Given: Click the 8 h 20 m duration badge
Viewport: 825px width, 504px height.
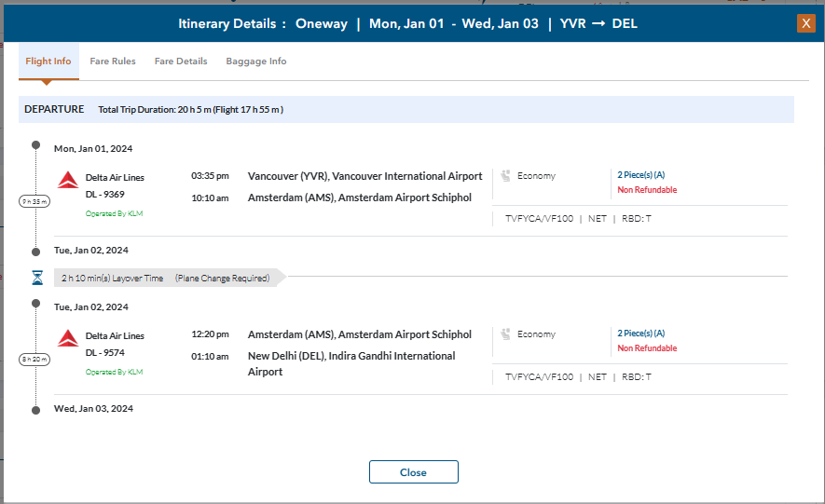Looking at the screenshot, I should [35, 360].
